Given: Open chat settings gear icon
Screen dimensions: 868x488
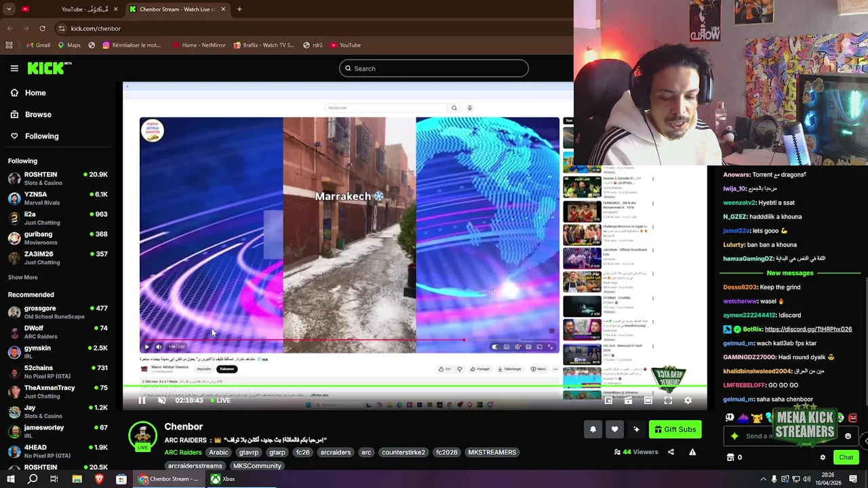Looking at the screenshot, I should 823,457.
